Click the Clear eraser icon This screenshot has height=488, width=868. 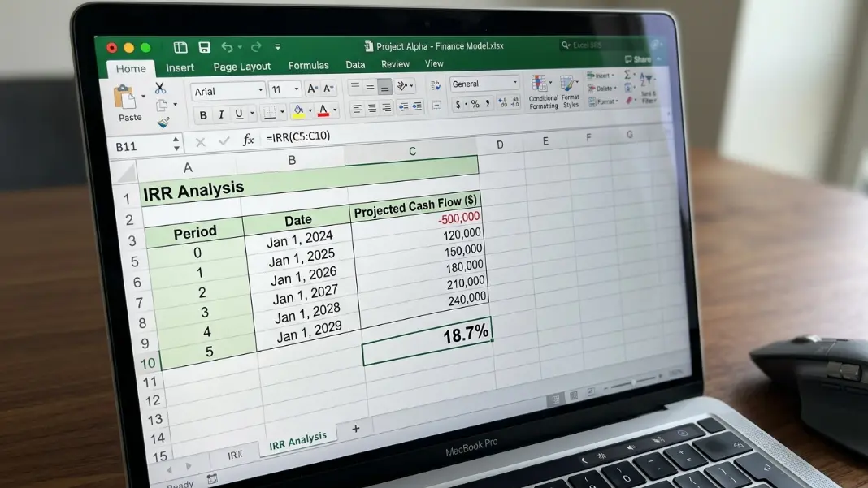click(x=629, y=100)
